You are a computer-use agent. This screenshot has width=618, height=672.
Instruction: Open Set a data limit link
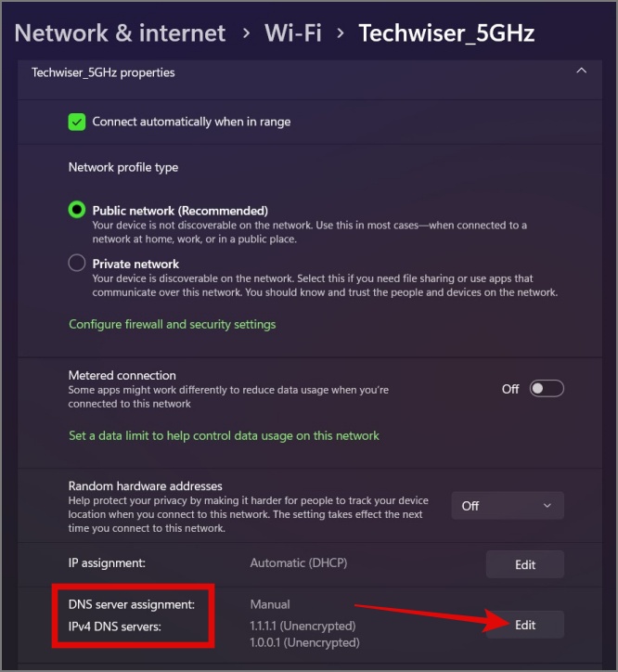pos(224,435)
